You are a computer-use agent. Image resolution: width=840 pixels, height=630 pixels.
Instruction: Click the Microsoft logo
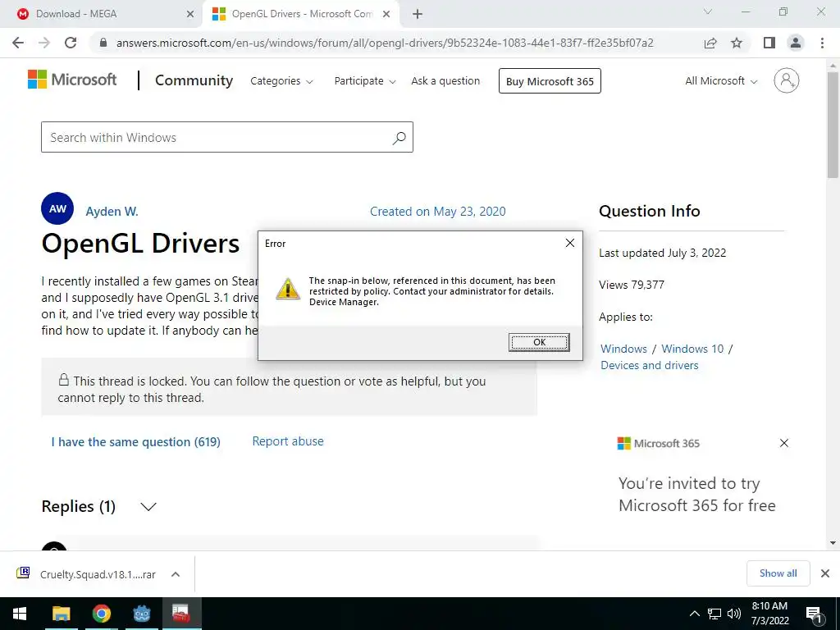(72, 80)
